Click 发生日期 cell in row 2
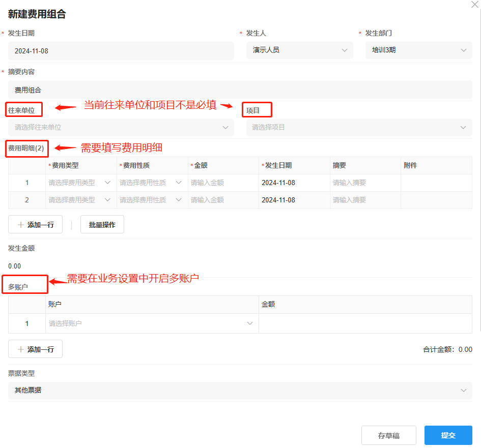 click(294, 200)
